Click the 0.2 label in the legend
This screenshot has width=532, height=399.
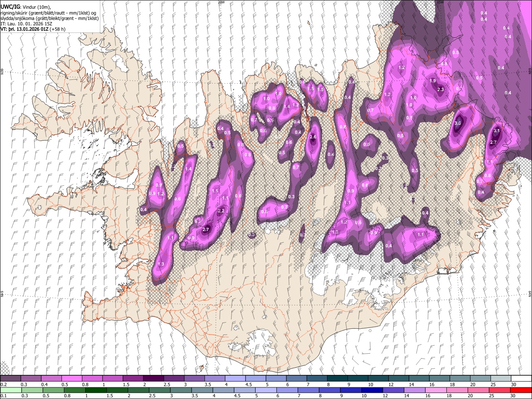click(x=3, y=384)
